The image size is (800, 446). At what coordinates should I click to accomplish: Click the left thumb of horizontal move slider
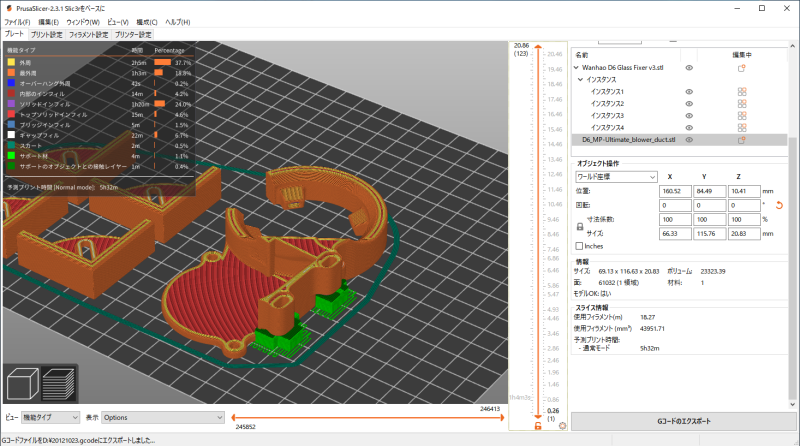click(233, 417)
